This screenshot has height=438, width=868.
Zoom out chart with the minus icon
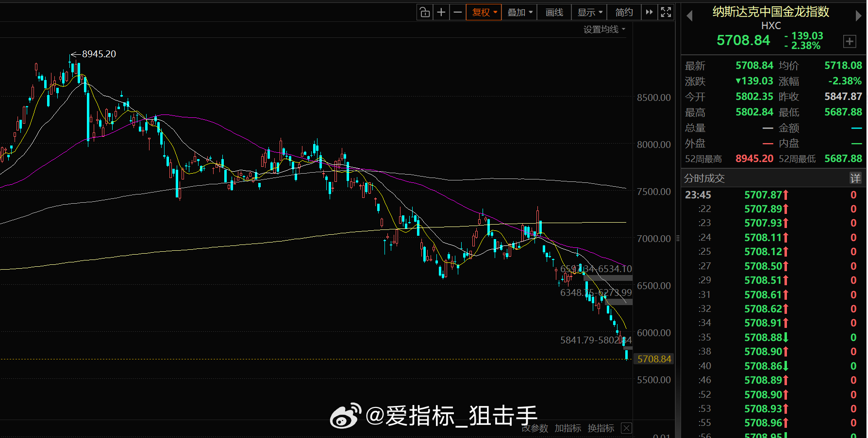pyautogui.click(x=458, y=12)
